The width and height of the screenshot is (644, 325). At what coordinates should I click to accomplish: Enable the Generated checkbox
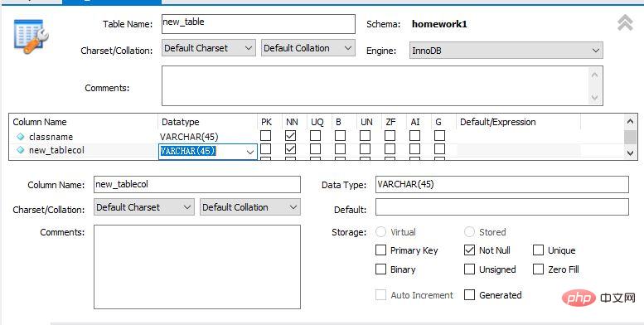point(469,294)
